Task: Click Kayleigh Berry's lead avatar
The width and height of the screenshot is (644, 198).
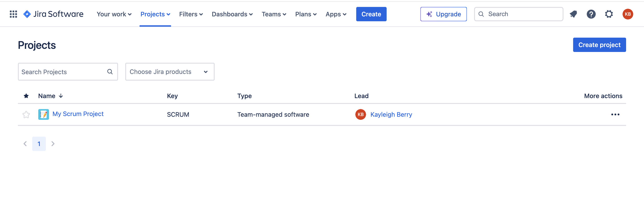Action: click(x=360, y=114)
